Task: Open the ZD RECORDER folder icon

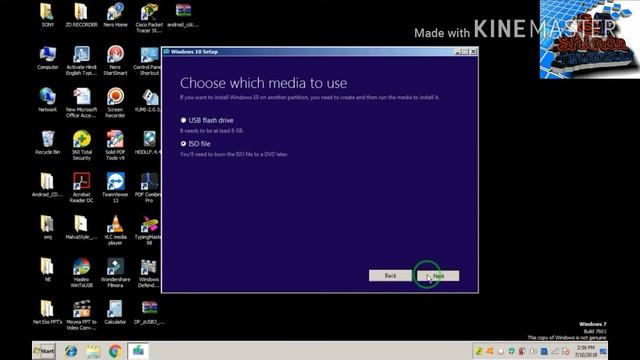Action: click(x=81, y=15)
